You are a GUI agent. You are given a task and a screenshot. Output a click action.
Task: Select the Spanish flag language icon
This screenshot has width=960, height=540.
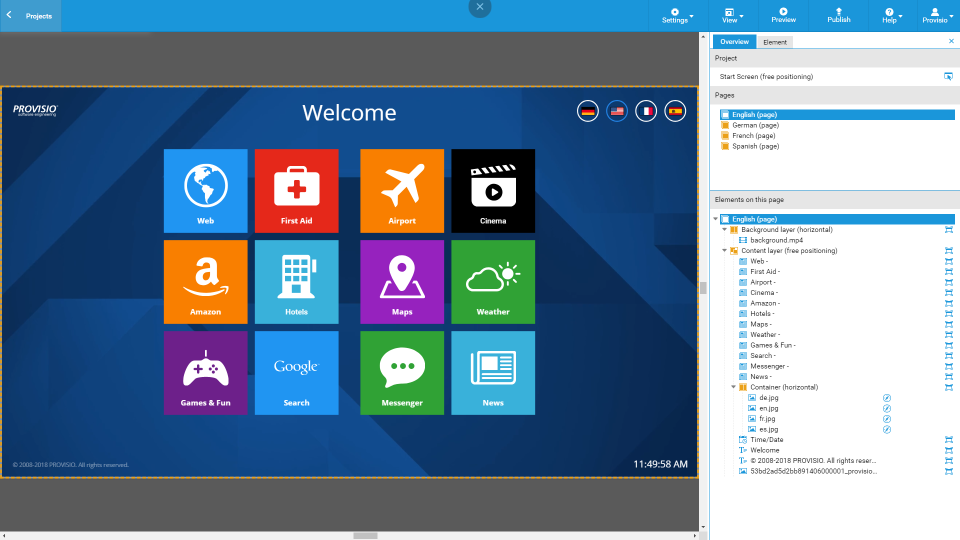point(675,111)
